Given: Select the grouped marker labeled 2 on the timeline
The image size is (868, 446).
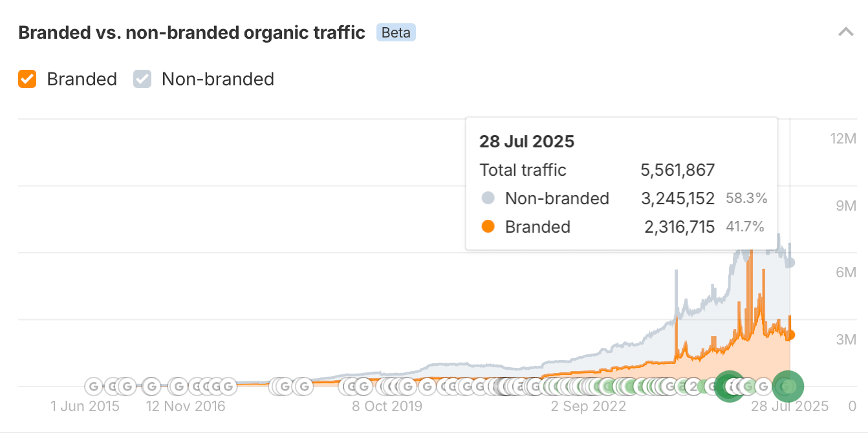Looking at the screenshot, I should pos(692,386).
